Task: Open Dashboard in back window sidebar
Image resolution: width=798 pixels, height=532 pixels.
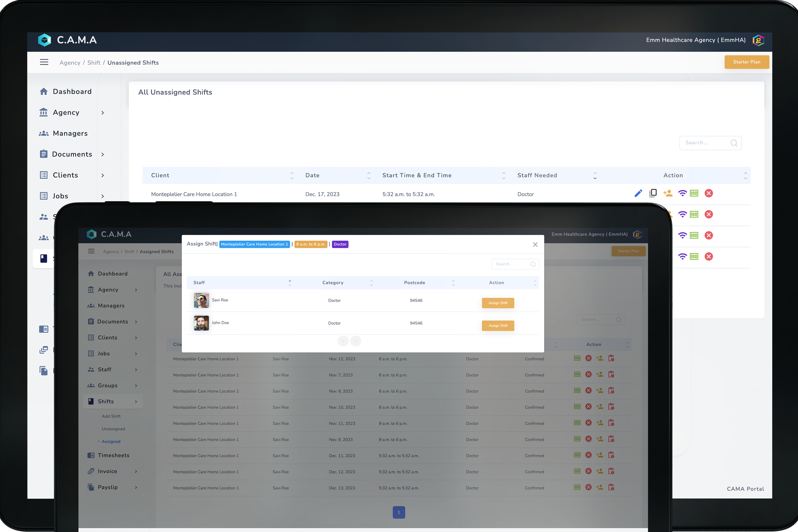Action: pos(65,92)
